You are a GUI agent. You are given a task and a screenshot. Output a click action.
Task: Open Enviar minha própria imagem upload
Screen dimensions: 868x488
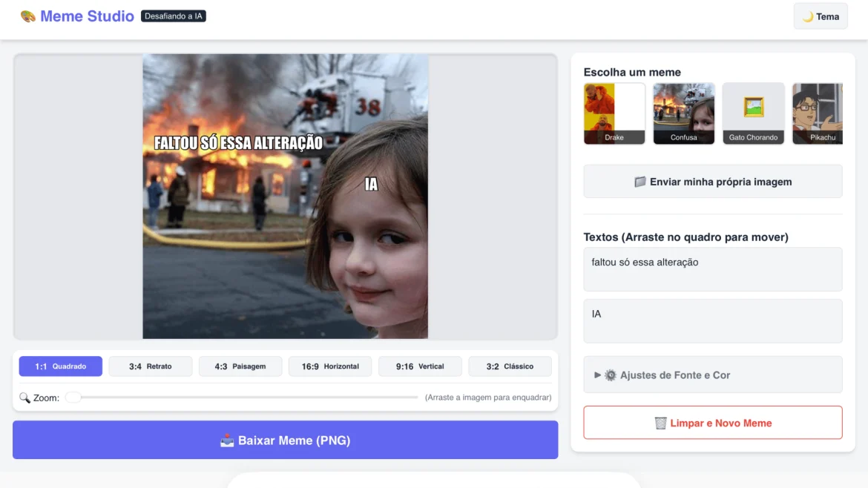click(713, 182)
